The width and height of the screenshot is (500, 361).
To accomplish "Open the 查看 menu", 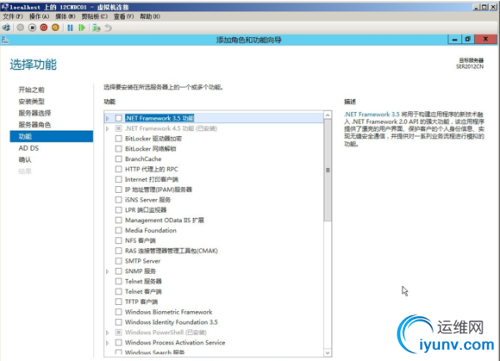I will (124, 16).
